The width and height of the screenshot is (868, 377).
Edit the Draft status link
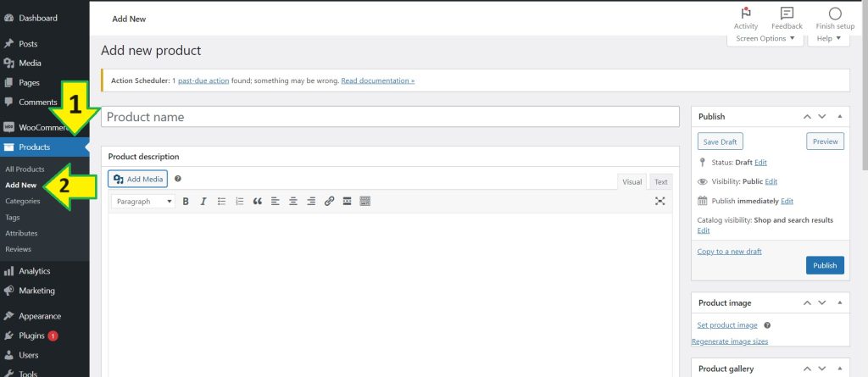pos(760,162)
